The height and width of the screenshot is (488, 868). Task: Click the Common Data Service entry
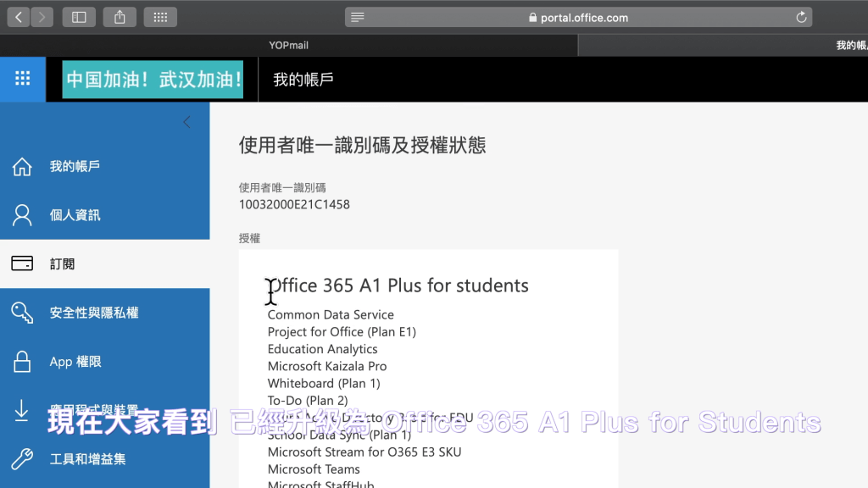coord(331,315)
